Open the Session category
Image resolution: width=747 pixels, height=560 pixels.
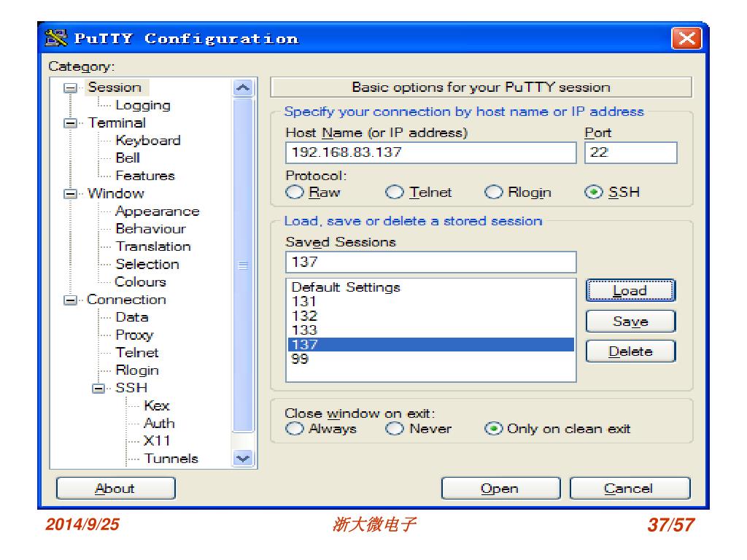tap(115, 87)
